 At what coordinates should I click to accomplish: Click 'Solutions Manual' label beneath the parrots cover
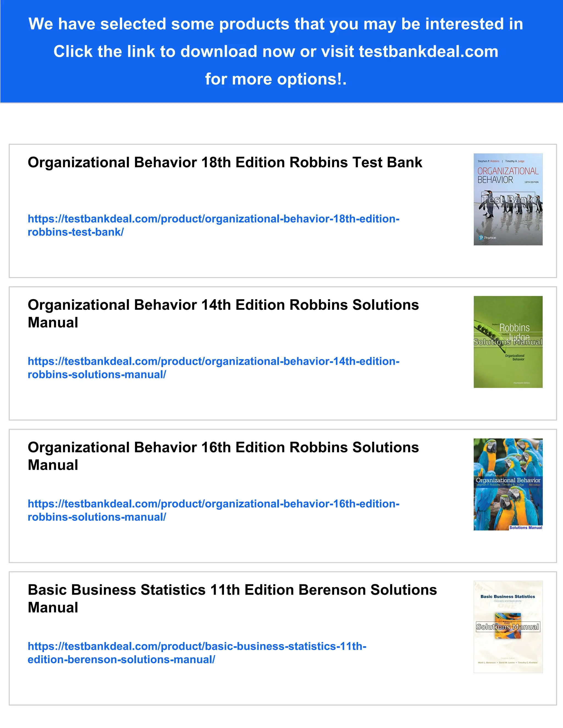pos(525,528)
